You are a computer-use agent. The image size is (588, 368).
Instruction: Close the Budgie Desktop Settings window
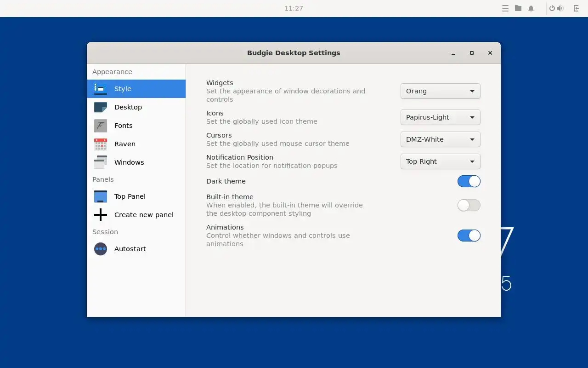coord(490,53)
